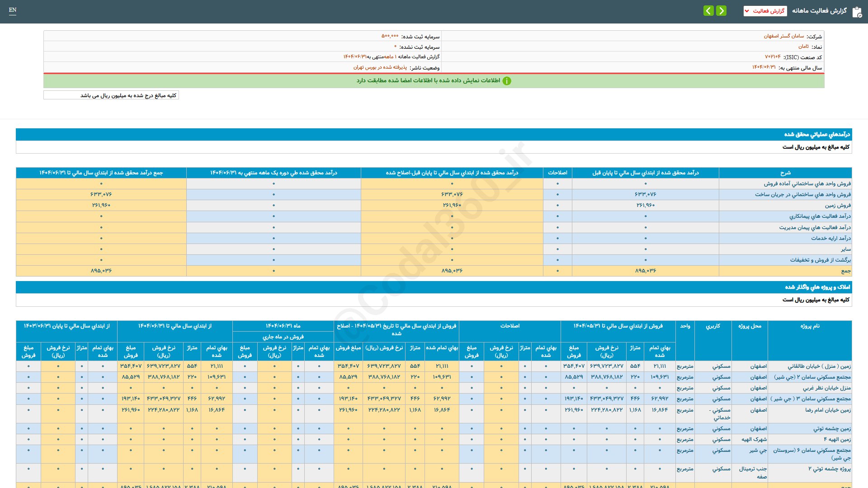Click the نام پروژه column header
The height and width of the screenshot is (488, 868).
pyautogui.click(x=810, y=326)
